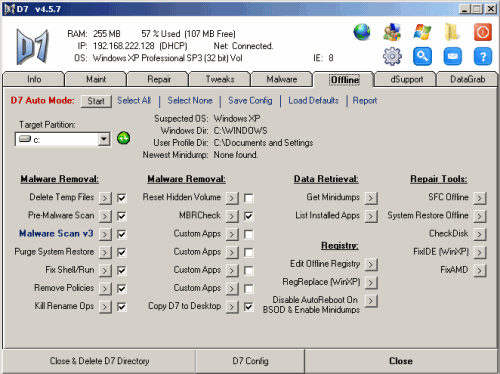
Task: Run Remove Policies arrow button
Action: pos(105,288)
